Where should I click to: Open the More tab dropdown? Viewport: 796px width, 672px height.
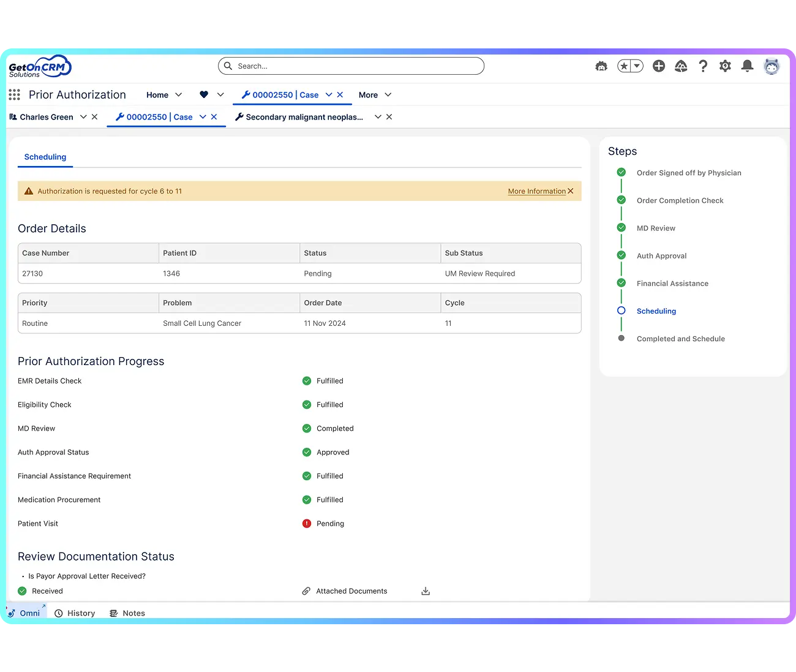[x=388, y=95]
